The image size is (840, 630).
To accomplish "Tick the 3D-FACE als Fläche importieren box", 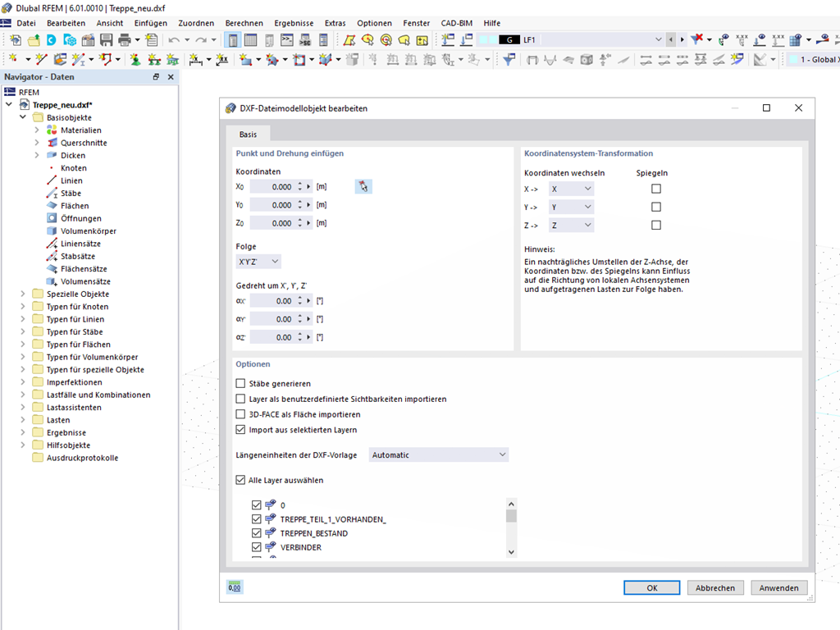I will pyautogui.click(x=240, y=414).
